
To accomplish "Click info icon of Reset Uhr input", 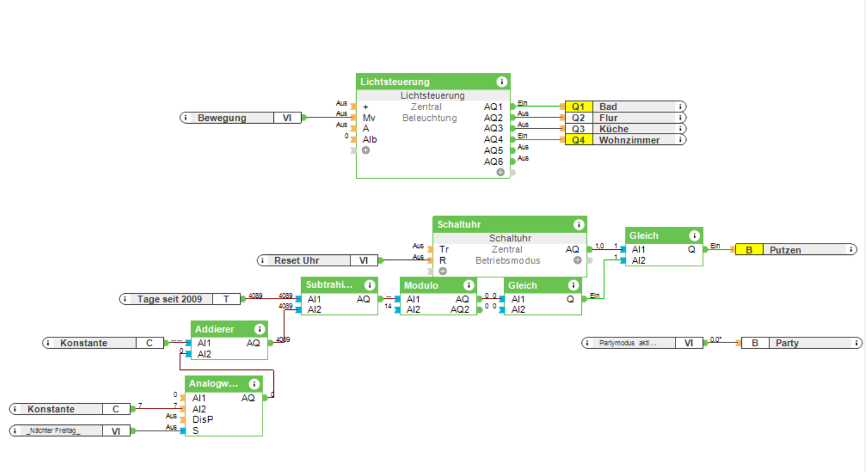I will 263,261.
